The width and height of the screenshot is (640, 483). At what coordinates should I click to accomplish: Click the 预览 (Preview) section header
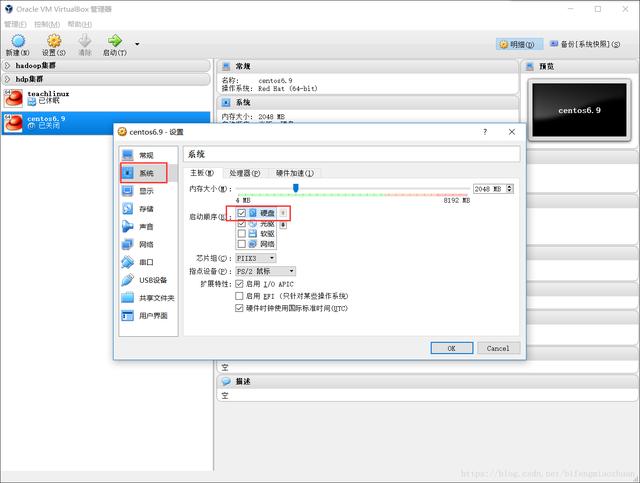tap(580, 66)
